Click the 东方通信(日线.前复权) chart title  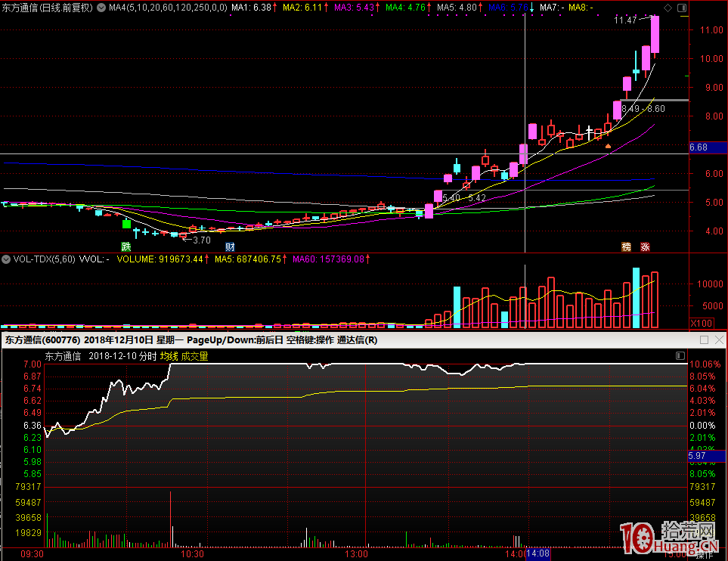tap(47, 8)
